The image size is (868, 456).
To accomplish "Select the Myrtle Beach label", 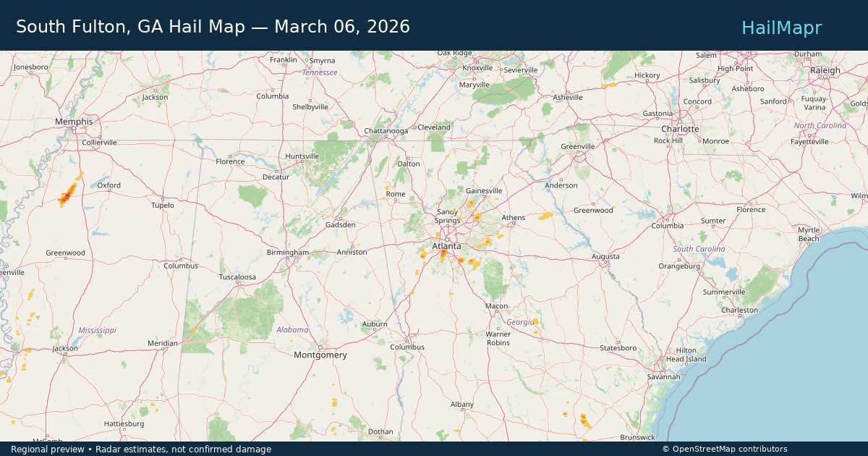I will click(x=809, y=235).
